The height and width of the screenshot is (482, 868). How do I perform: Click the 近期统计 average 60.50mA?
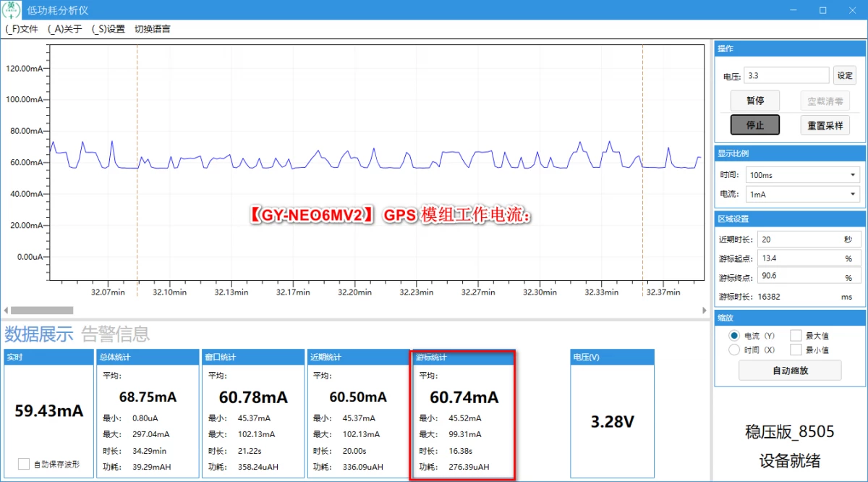(x=358, y=397)
